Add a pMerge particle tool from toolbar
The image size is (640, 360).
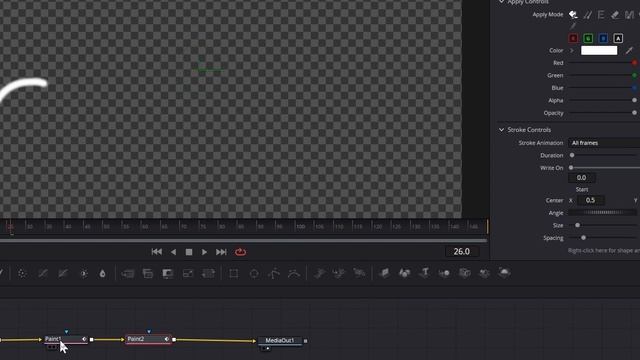[339, 273]
